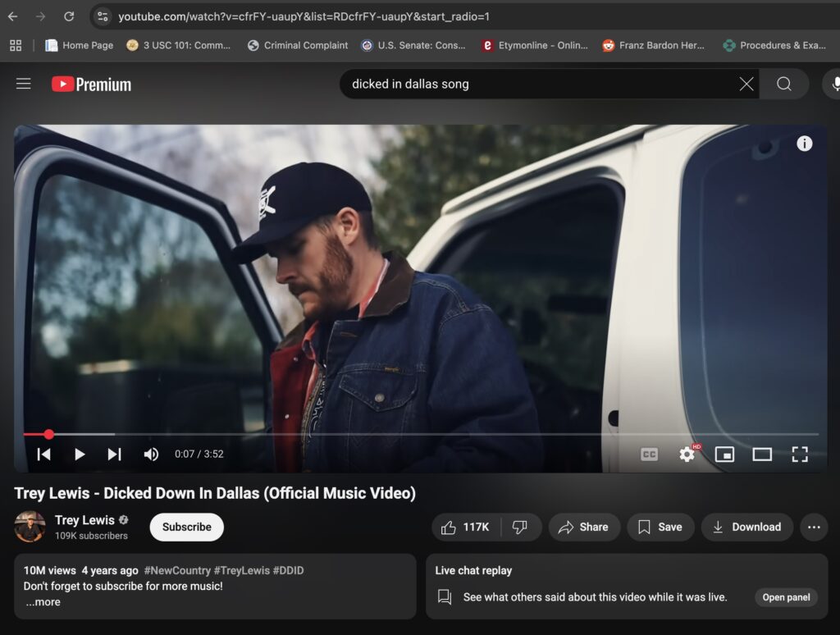Skip to the next video
This screenshot has height=635, width=840.
click(115, 454)
